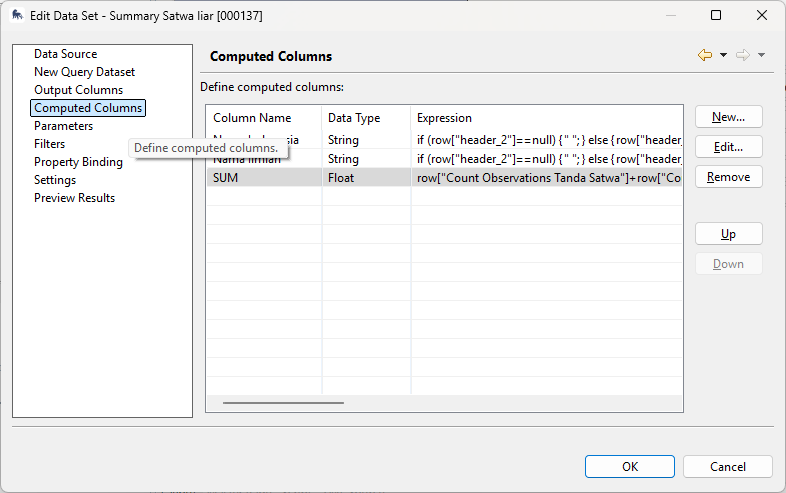Open the Parameters page
The image size is (786, 493).
[63, 126]
